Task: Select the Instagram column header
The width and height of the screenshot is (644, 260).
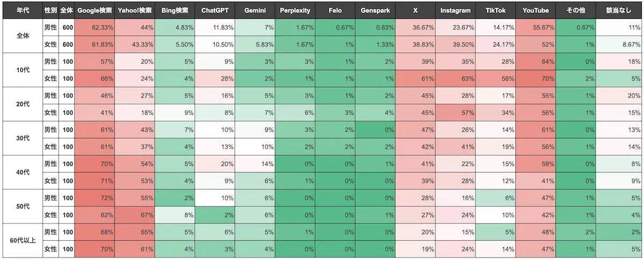Action: coord(455,10)
